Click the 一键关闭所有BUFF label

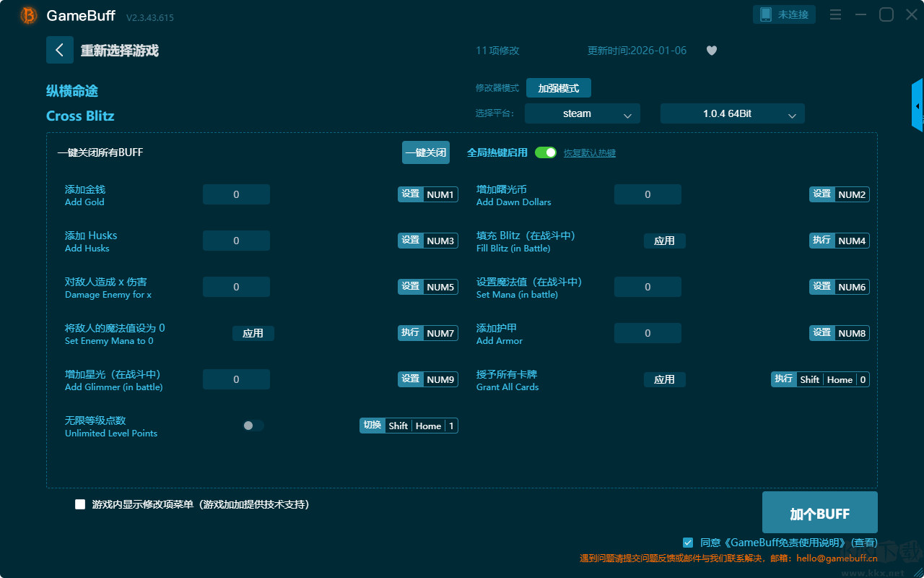[100, 152]
